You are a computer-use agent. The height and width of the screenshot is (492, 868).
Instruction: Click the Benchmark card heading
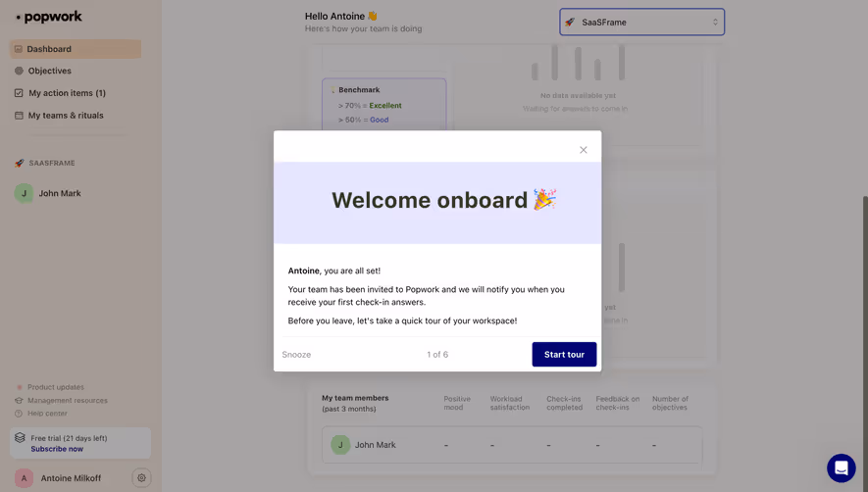tap(359, 89)
